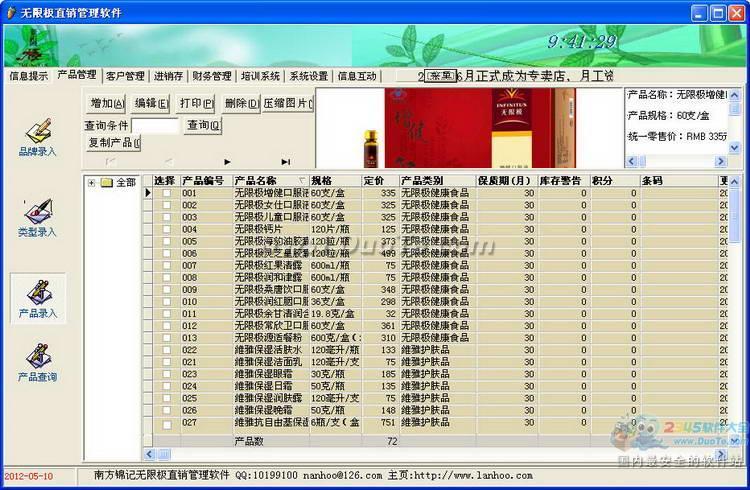Switch to the 客户管理 tab
This screenshot has height=490, width=750.
(x=125, y=76)
